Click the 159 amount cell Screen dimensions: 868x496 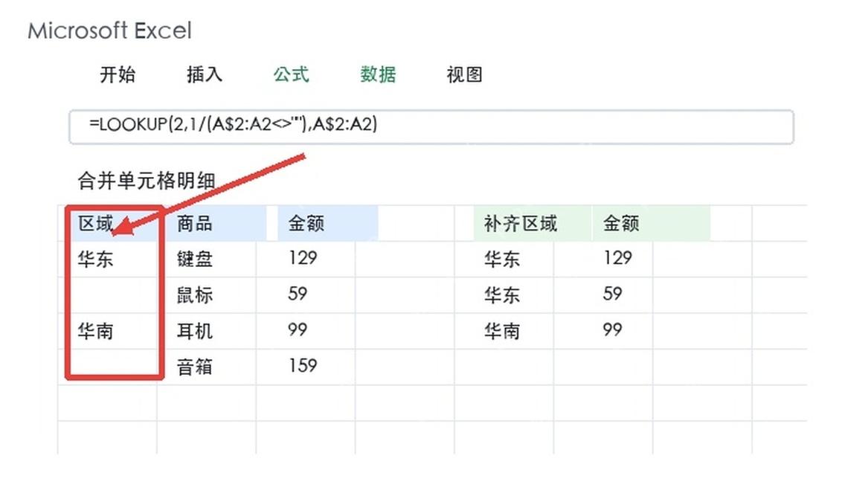tap(306, 367)
